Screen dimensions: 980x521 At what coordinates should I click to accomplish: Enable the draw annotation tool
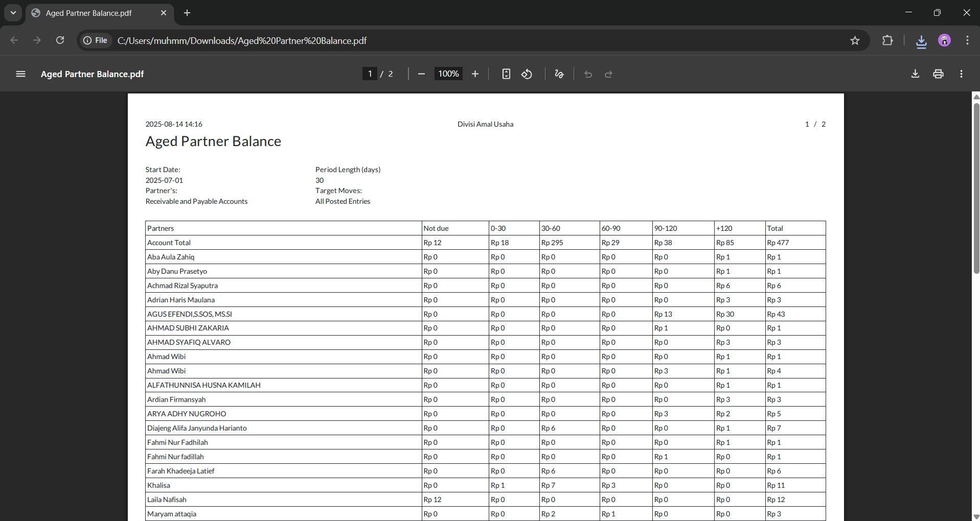(559, 74)
